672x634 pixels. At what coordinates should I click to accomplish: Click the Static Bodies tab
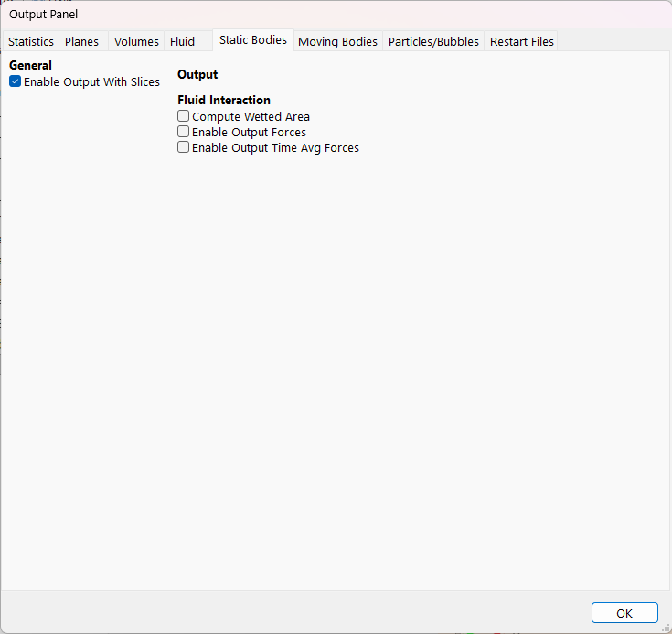click(252, 40)
